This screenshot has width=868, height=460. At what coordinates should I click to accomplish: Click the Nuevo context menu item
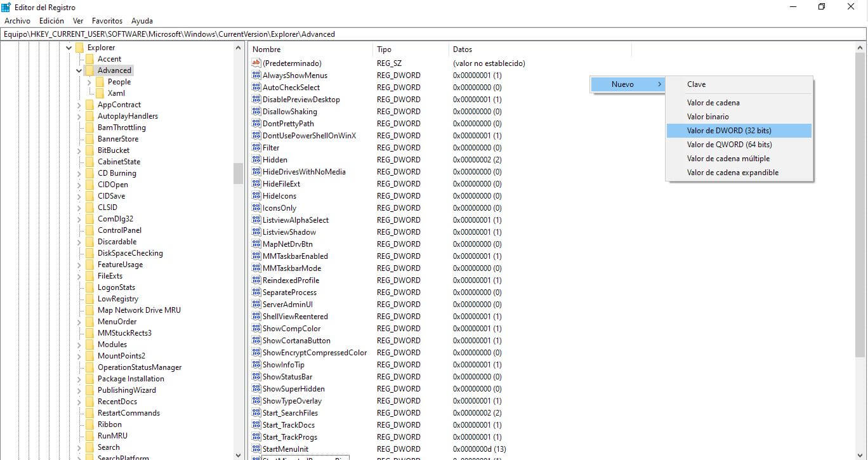click(628, 84)
